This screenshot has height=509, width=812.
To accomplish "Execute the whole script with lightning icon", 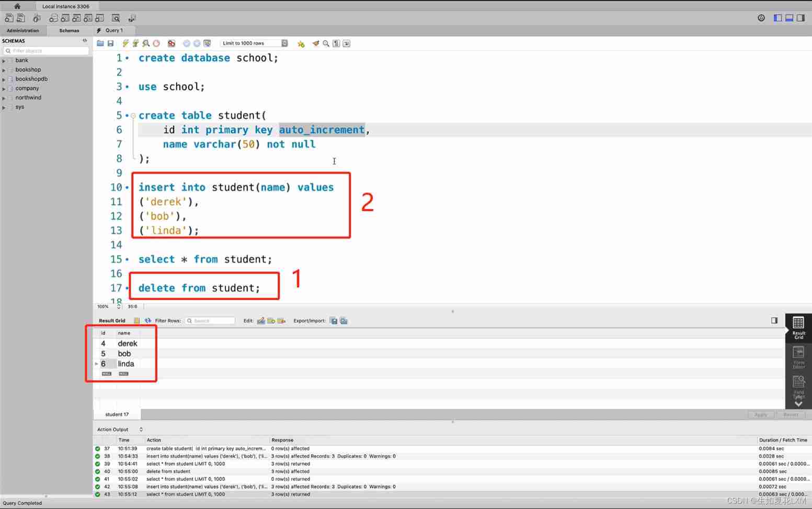I will click(125, 43).
